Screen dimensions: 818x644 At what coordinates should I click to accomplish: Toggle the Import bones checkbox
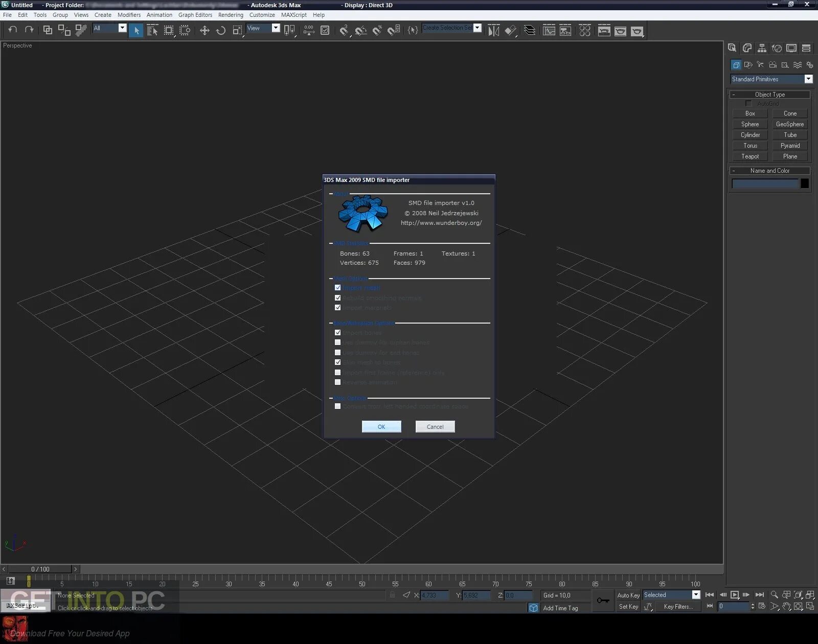point(337,333)
